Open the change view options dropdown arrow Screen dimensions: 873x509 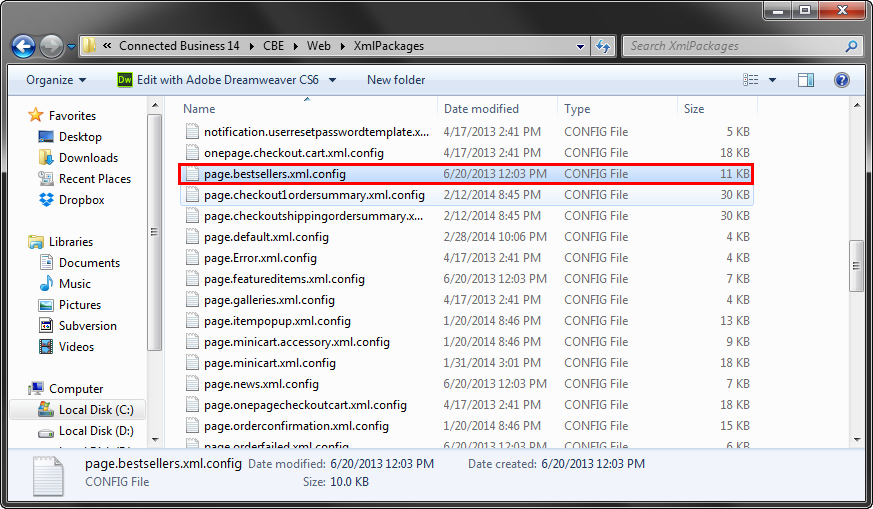pyautogui.click(x=775, y=80)
